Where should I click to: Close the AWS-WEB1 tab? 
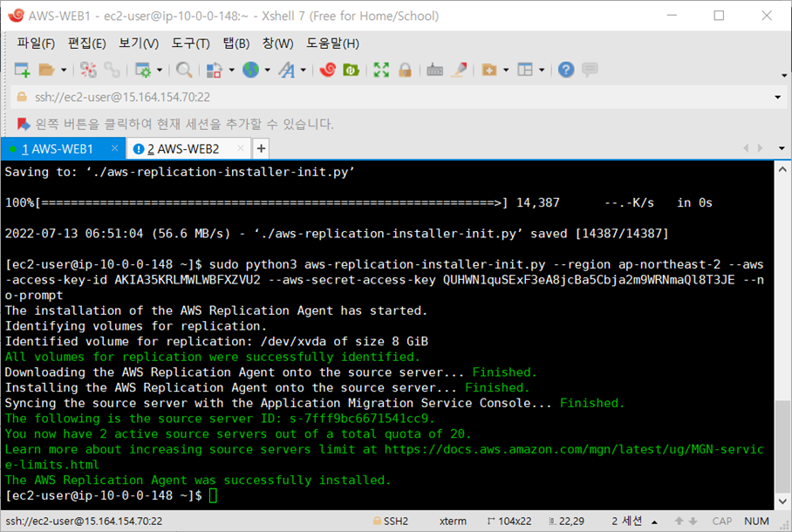click(114, 148)
